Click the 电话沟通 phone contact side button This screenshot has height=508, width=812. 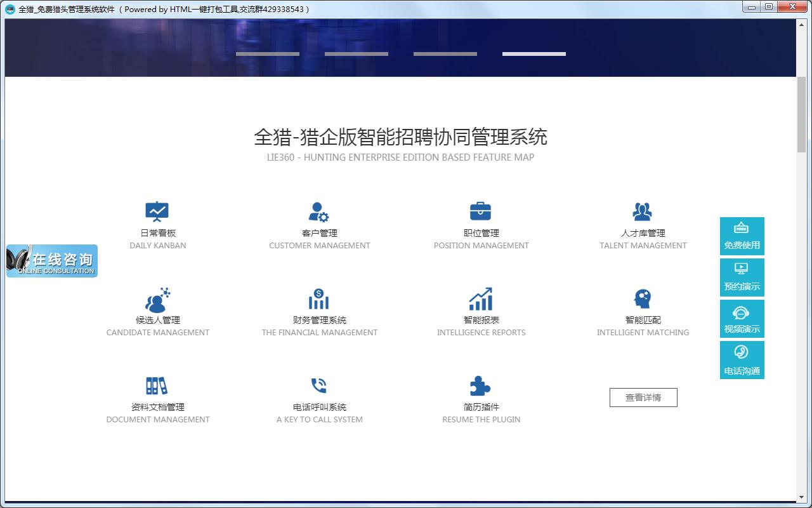tap(742, 360)
